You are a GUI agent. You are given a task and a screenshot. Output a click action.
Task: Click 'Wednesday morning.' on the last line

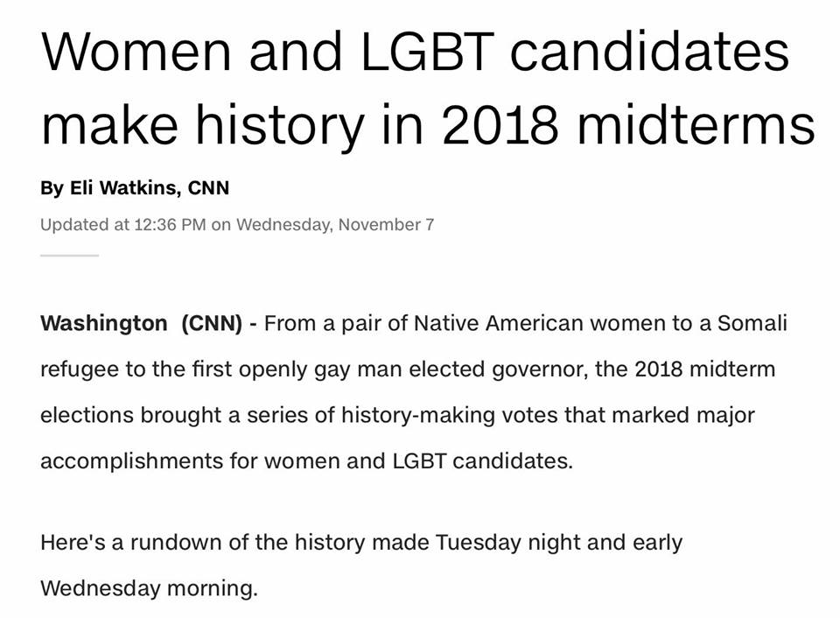[149, 588]
